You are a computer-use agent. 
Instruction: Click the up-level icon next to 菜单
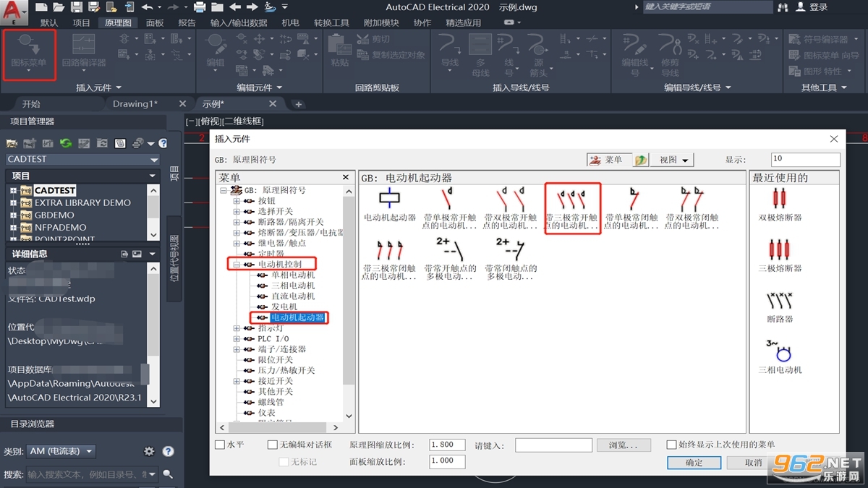[640, 160]
